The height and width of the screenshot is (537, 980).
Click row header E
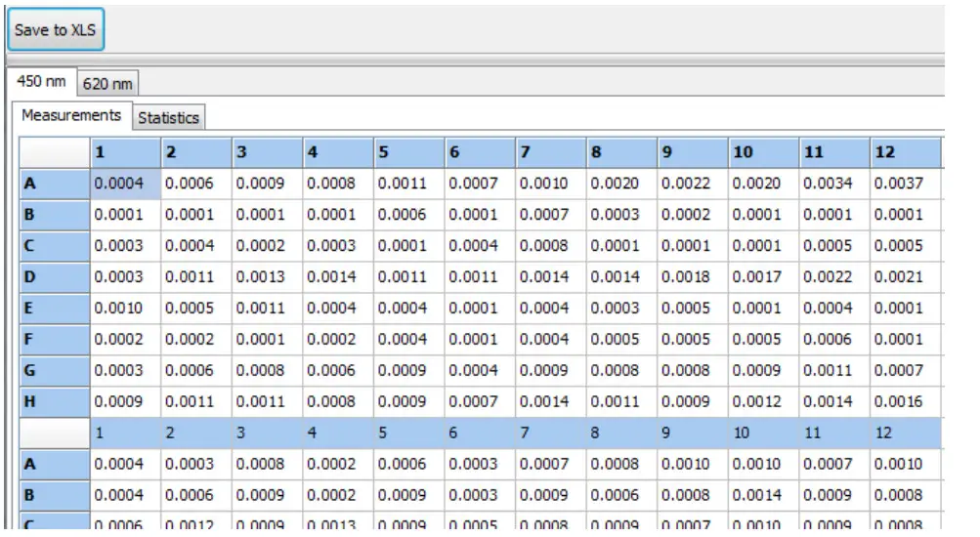click(x=55, y=309)
